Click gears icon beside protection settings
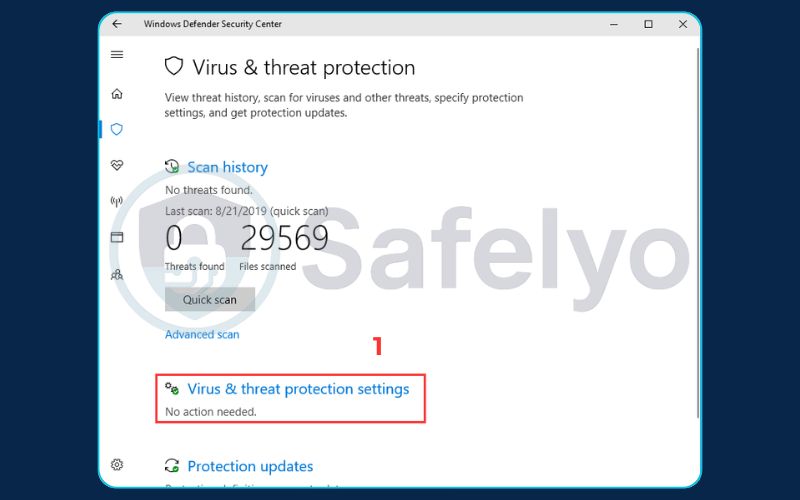This screenshot has height=500, width=800. [x=172, y=389]
